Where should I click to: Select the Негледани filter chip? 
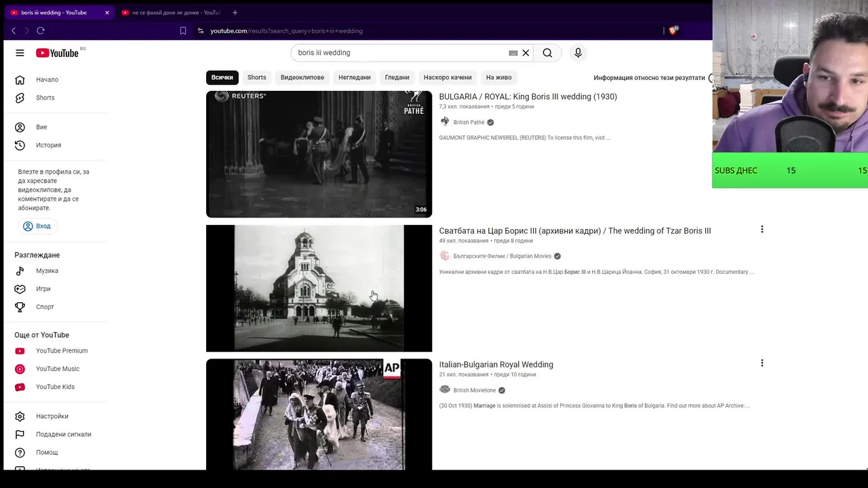355,77
